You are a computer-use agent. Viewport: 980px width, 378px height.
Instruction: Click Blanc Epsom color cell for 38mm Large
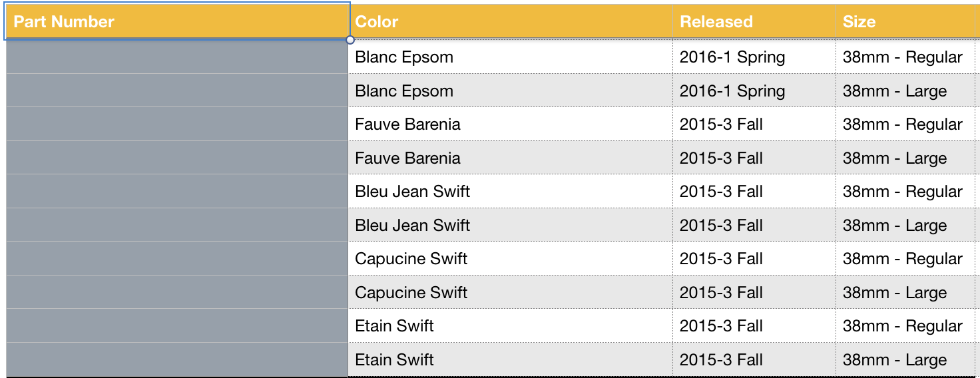(510, 91)
